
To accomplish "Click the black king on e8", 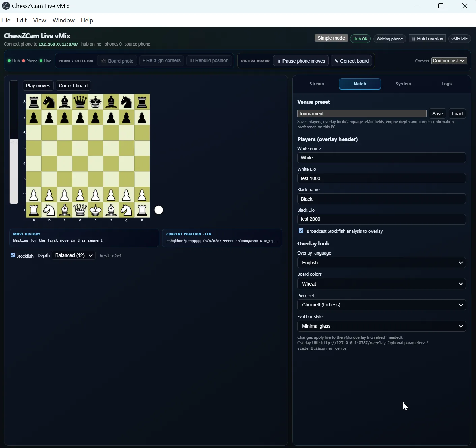I will tap(95, 102).
